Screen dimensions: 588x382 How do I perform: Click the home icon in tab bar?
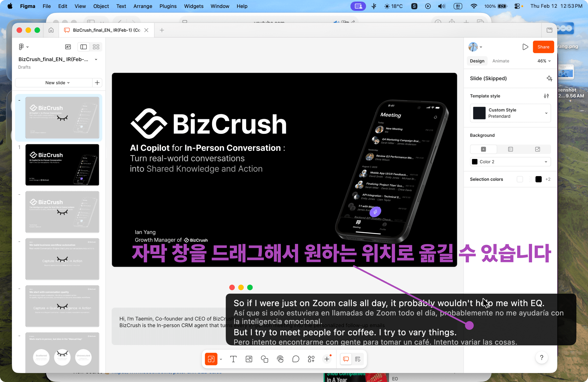(x=51, y=30)
